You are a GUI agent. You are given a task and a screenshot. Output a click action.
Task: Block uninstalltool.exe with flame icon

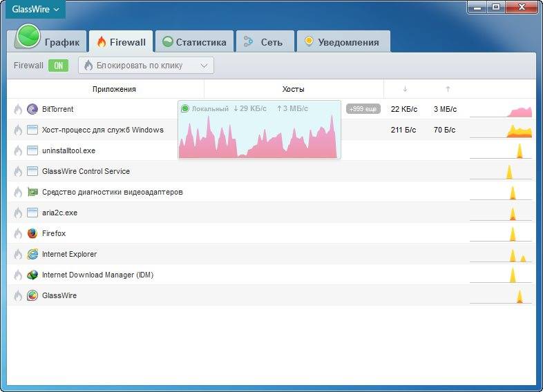click(x=18, y=150)
